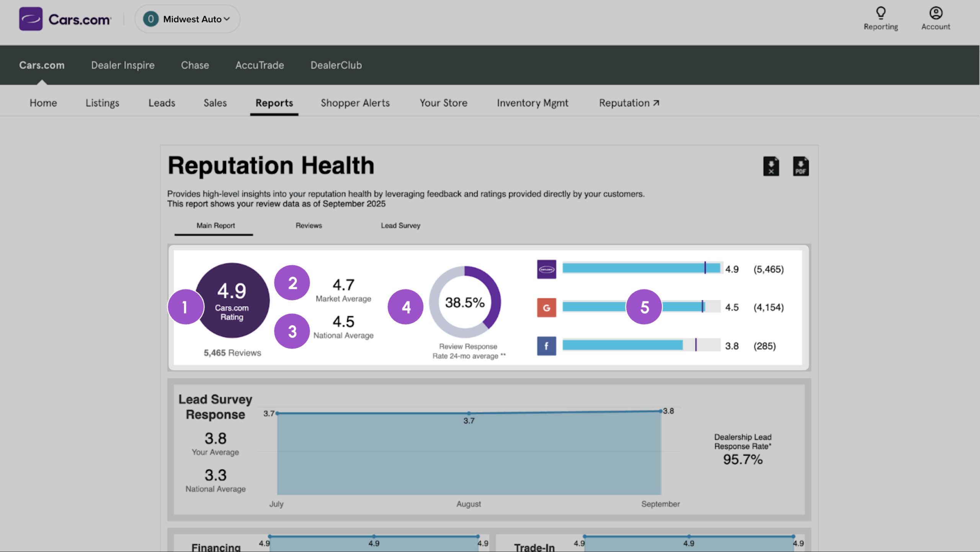Download the report as PDF
Image resolution: width=980 pixels, height=552 pixels.
[x=801, y=166]
